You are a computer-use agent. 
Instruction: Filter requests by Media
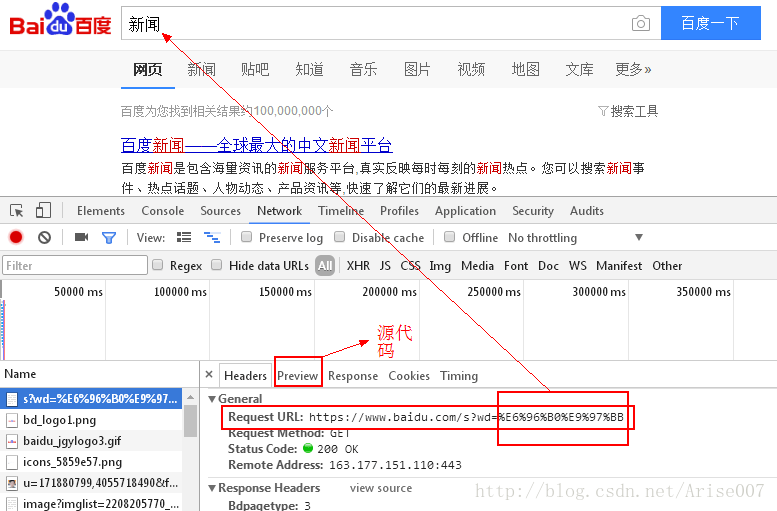(477, 266)
